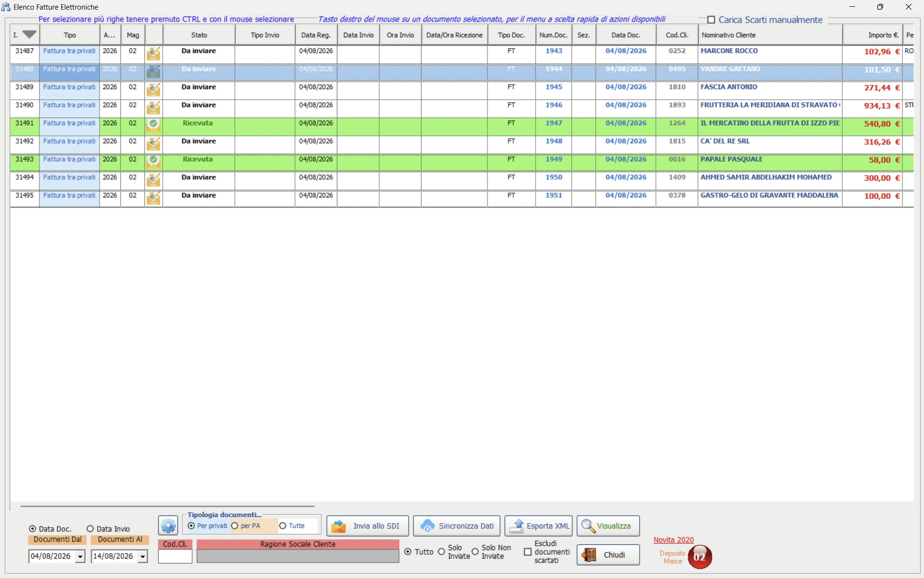The width and height of the screenshot is (924, 578).
Task: Open the Novita 2020 link
Action: (673, 540)
